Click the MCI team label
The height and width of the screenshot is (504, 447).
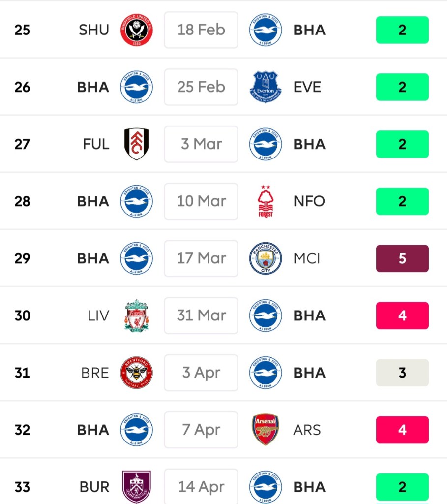(307, 258)
